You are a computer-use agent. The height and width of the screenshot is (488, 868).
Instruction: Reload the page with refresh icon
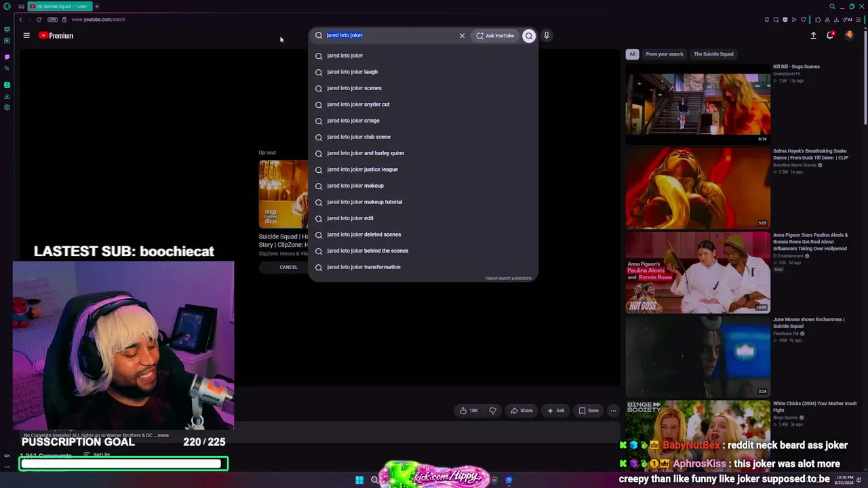(x=39, y=20)
